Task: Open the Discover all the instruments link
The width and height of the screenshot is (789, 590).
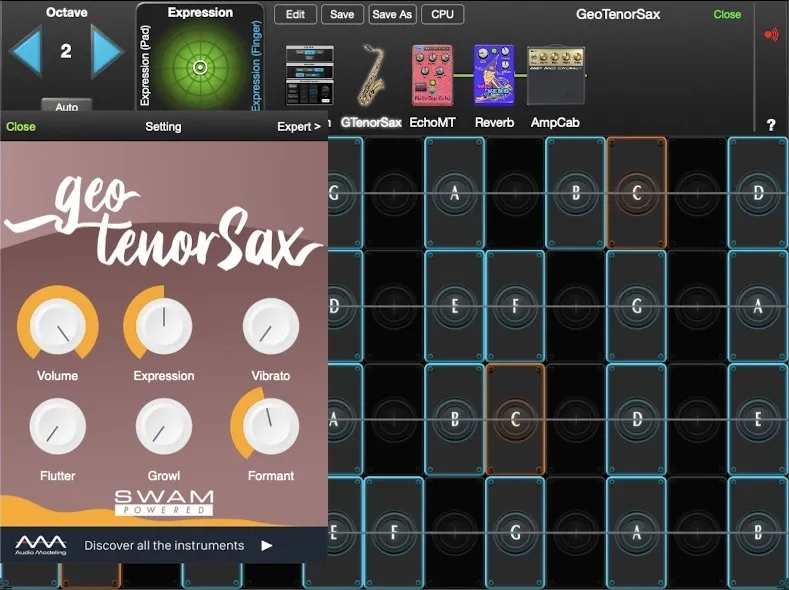Action: (164, 545)
